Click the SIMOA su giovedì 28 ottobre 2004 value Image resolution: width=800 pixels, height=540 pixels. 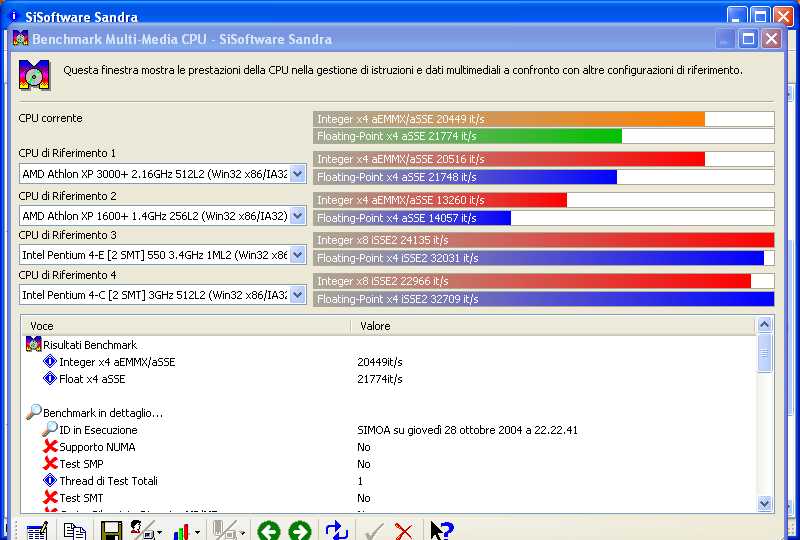467,430
